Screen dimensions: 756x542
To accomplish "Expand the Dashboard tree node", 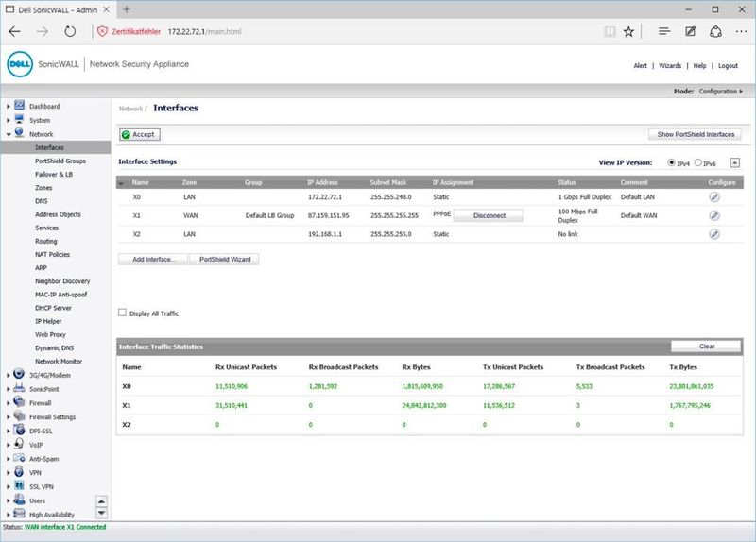I will [x=9, y=107].
